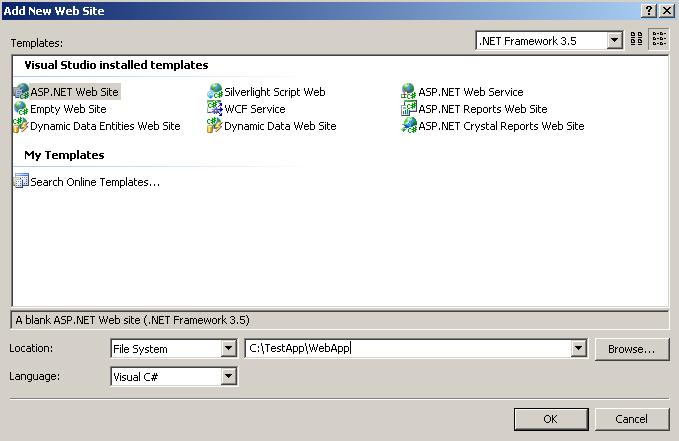Expand the location path history dropdown arrow

[x=578, y=349]
